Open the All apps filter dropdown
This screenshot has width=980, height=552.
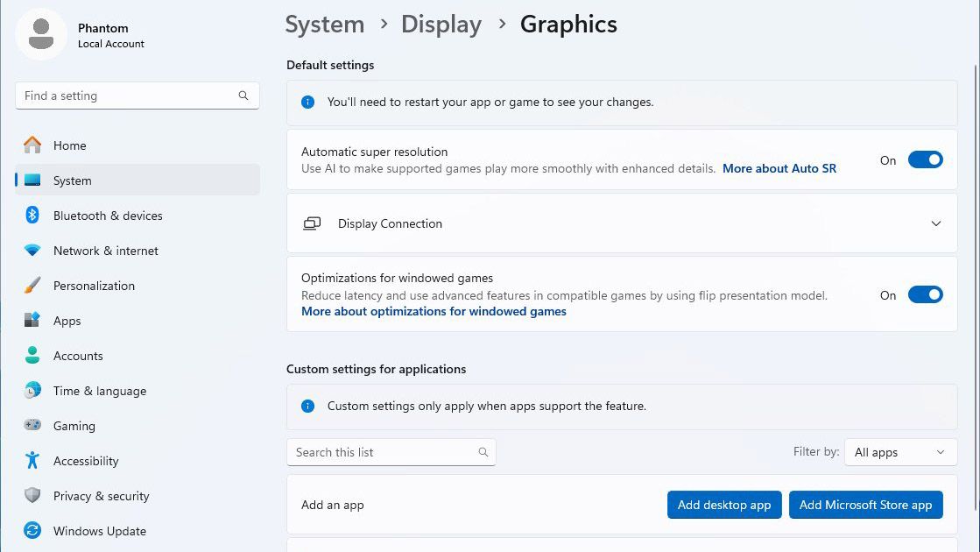(x=900, y=452)
